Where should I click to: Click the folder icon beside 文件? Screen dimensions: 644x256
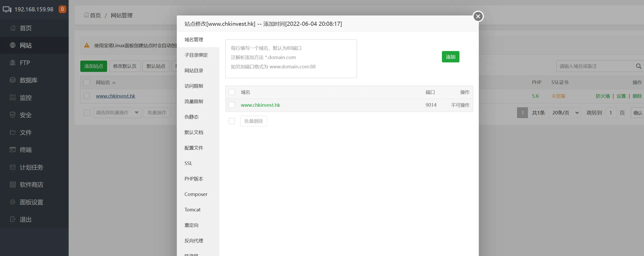13,132
